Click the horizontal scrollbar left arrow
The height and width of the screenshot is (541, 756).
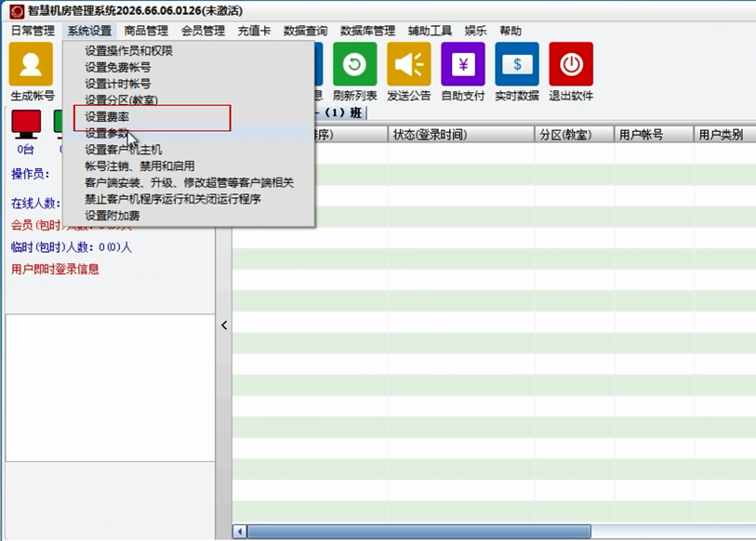[240, 532]
